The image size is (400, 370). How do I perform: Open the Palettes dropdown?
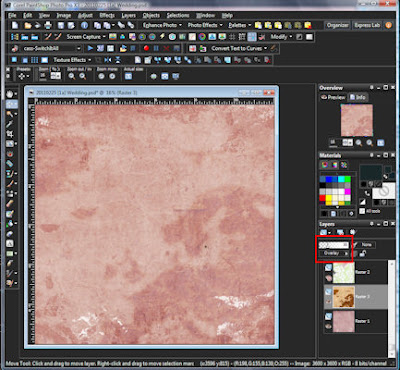pos(239,25)
